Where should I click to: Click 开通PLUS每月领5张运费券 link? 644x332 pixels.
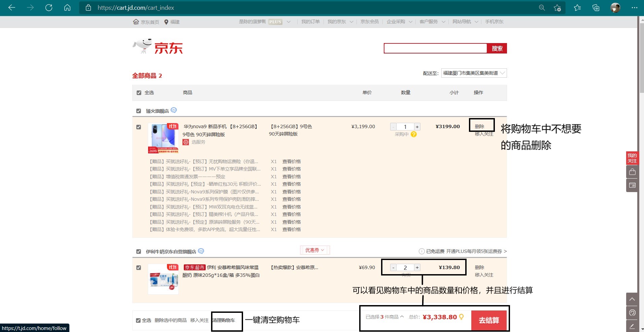coord(477,251)
